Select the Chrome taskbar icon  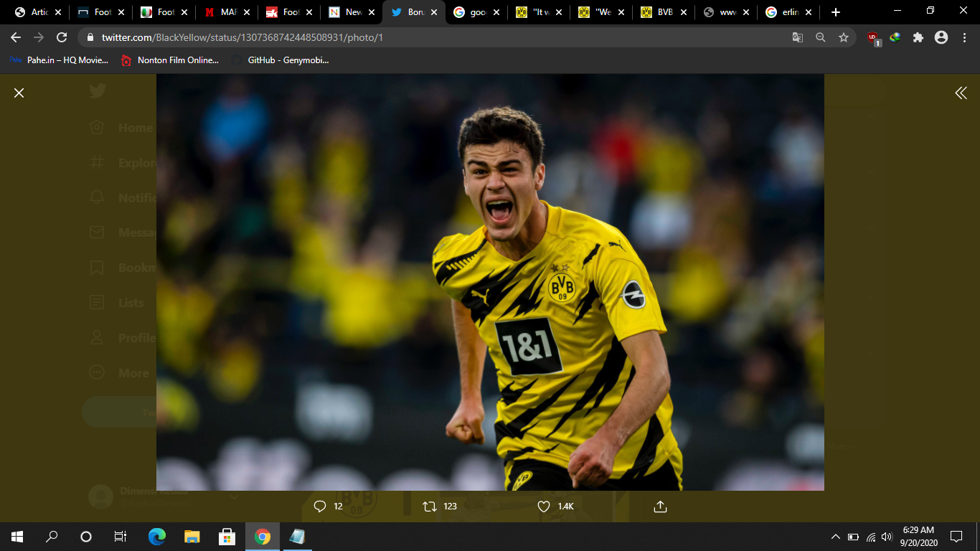pos(262,536)
